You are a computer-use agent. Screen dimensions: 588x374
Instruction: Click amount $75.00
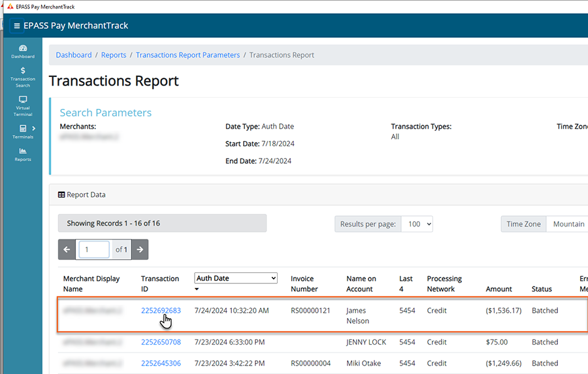497,342
